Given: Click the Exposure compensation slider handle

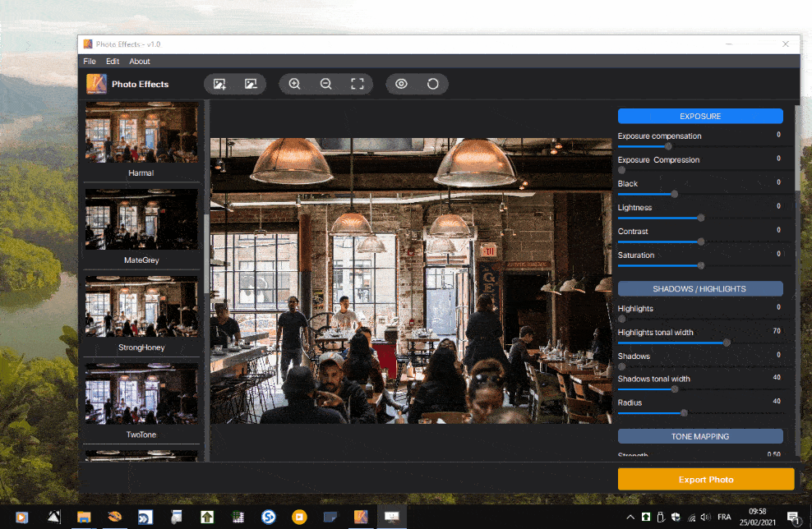Looking at the screenshot, I should (668, 146).
